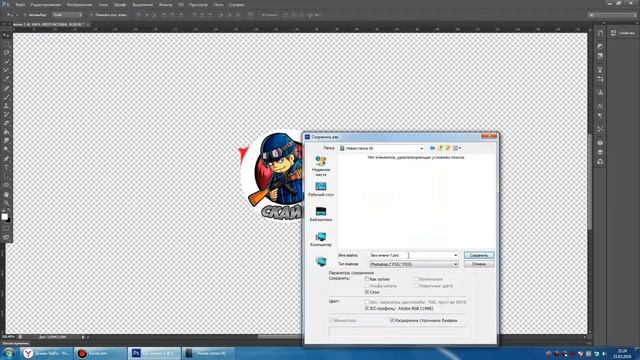The width and height of the screenshot is (640, 360).
Task: Uncheck the Слои checkbox
Action: (367, 292)
